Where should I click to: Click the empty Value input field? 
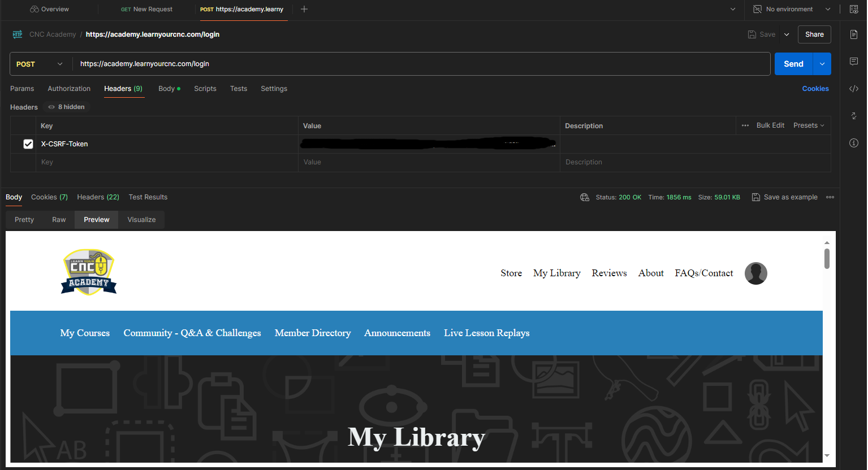point(429,162)
